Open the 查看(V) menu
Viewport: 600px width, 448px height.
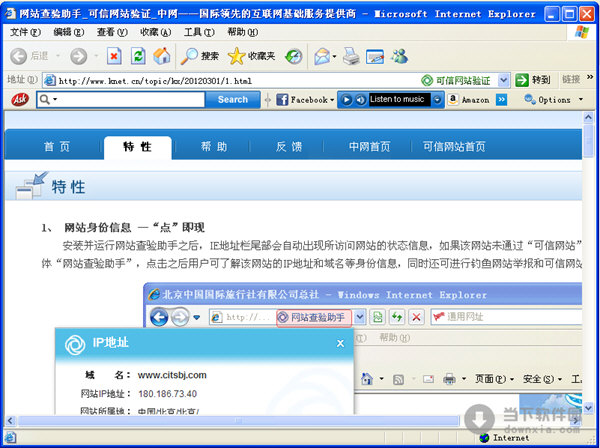coord(112,32)
